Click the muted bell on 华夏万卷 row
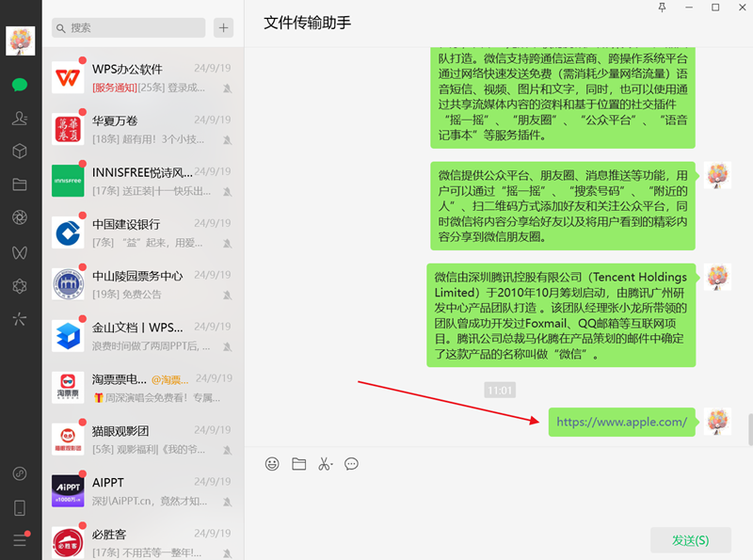753x560 pixels. click(x=227, y=140)
